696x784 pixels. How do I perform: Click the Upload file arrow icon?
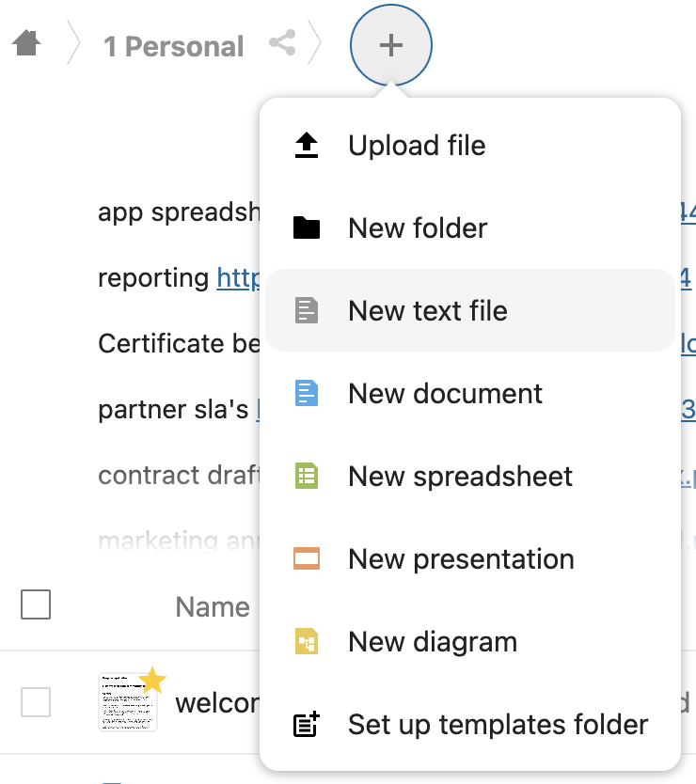click(x=307, y=146)
